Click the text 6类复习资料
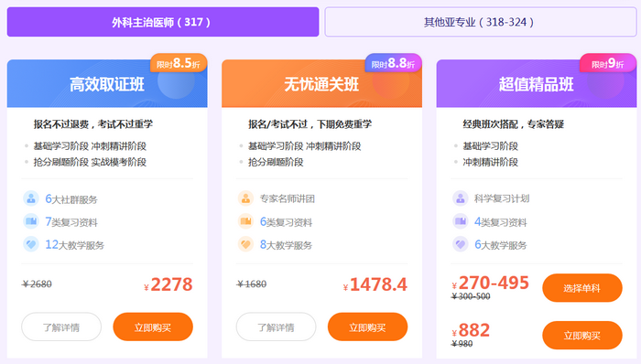The image size is (641, 364). tap(286, 222)
